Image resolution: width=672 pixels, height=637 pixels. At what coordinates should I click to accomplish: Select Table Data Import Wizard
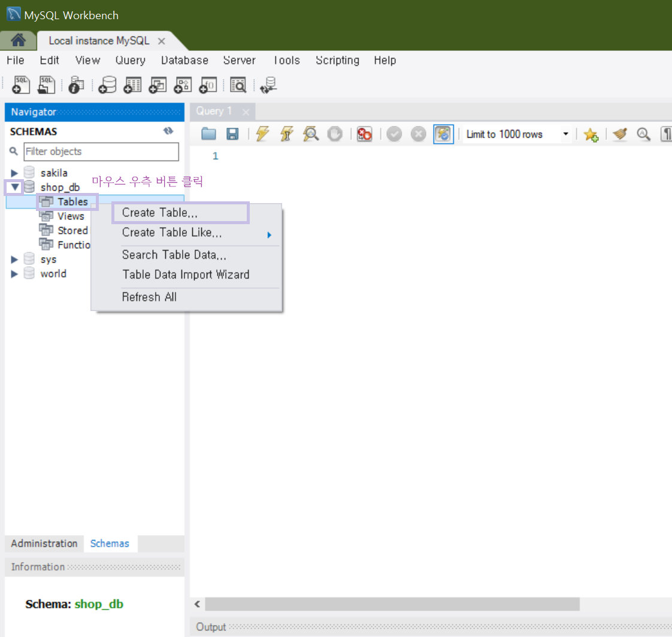[186, 274]
